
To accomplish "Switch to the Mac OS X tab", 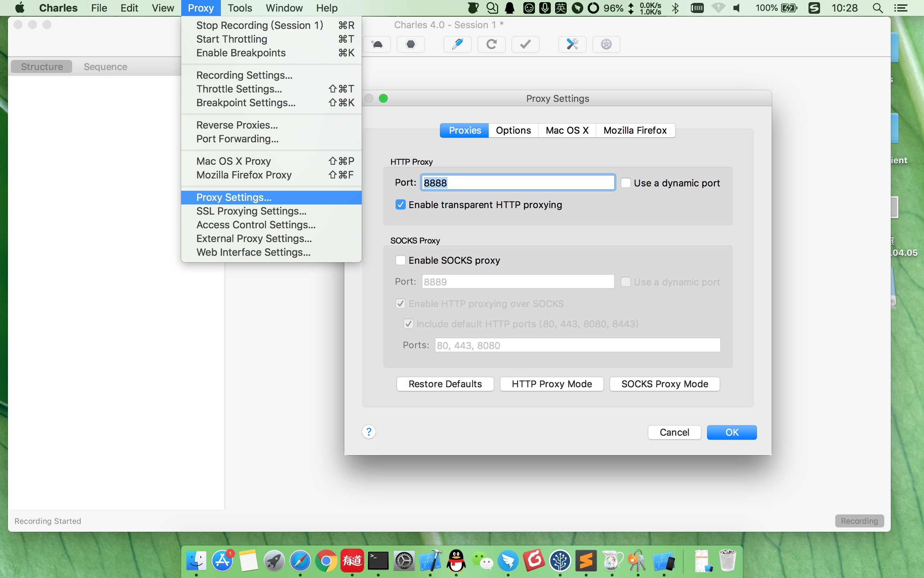I will [567, 130].
